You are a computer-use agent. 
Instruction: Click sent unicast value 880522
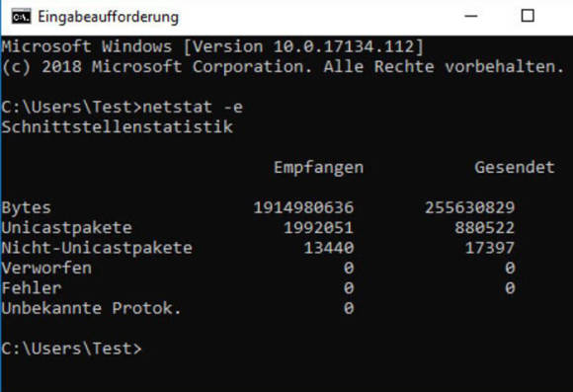[484, 228]
